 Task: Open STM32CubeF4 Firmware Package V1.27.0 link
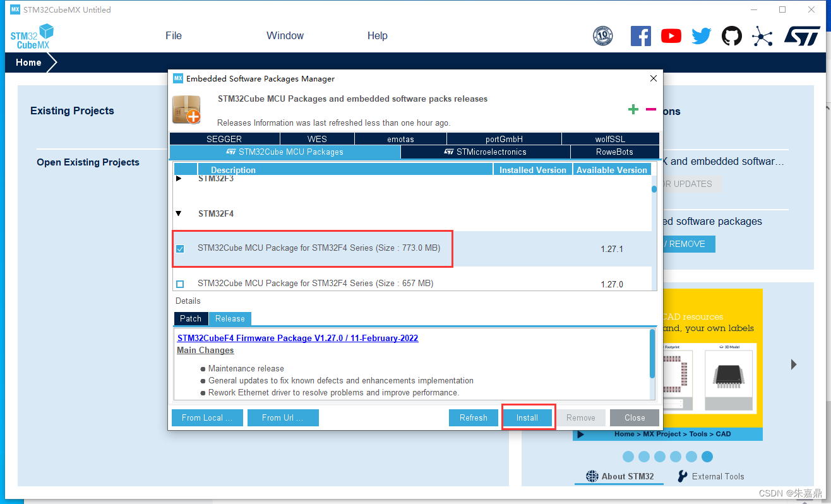pyautogui.click(x=297, y=338)
